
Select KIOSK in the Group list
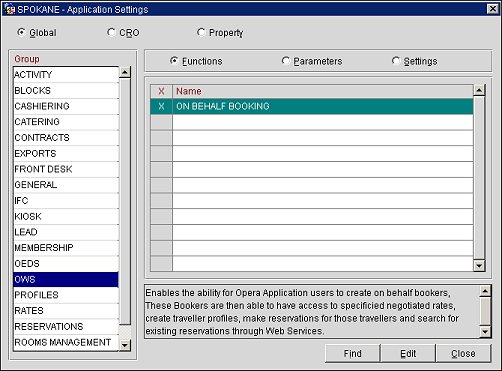point(66,216)
